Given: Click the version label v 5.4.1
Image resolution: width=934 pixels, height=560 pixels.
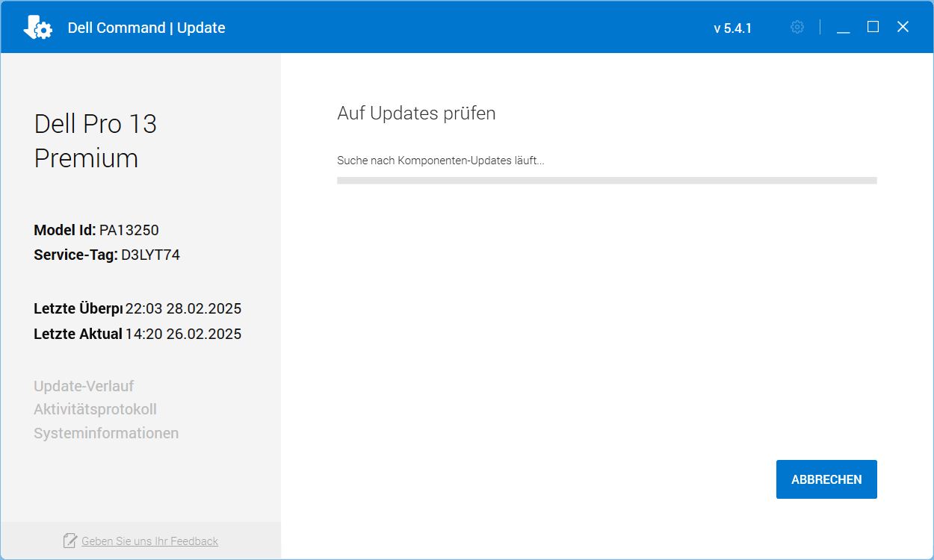Looking at the screenshot, I should pyautogui.click(x=732, y=28).
